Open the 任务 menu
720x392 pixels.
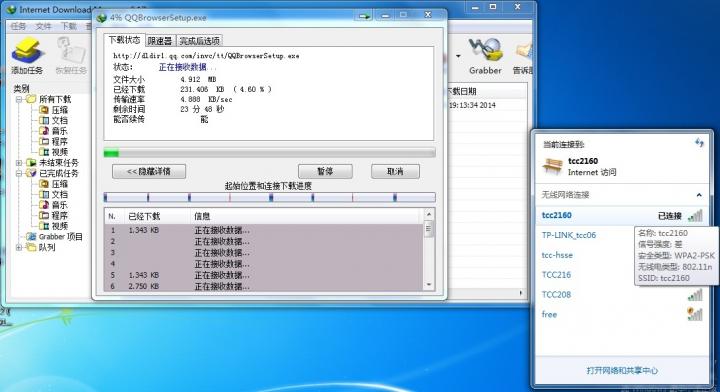[18, 26]
